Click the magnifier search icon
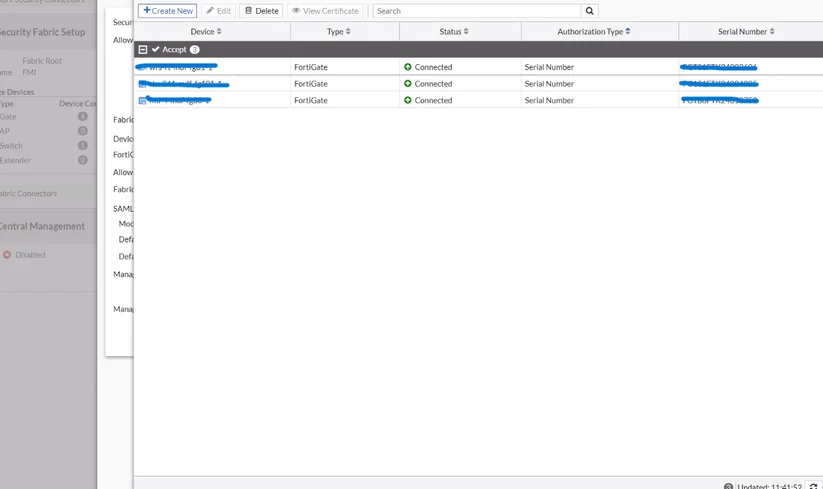Screen dimensions: 823x489 589,10
